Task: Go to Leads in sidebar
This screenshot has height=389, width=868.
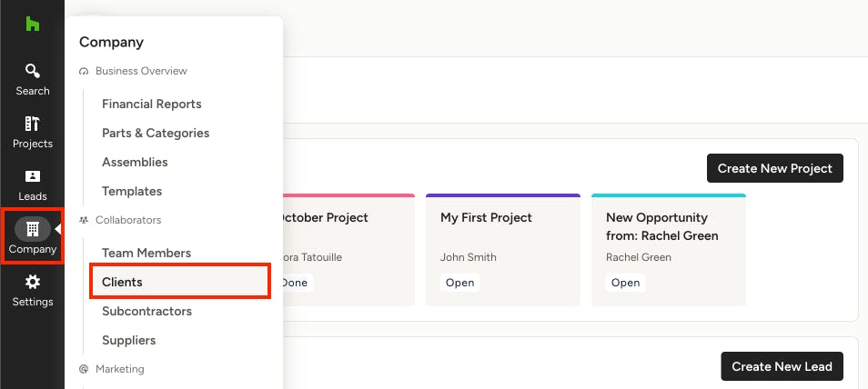Action: pos(33,185)
